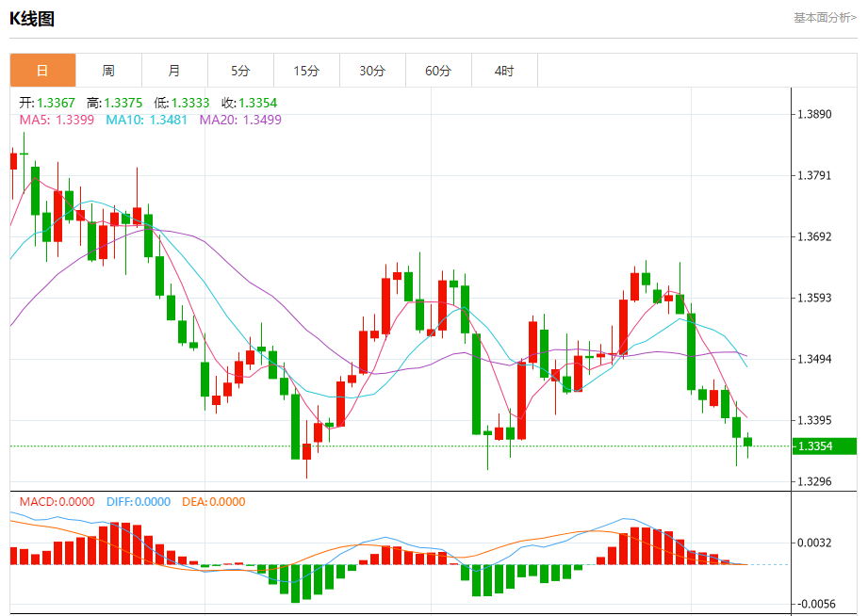This screenshot has height=616, width=868.
Task: Click the MA10: 1.3481 indicator label
Action: [146, 120]
